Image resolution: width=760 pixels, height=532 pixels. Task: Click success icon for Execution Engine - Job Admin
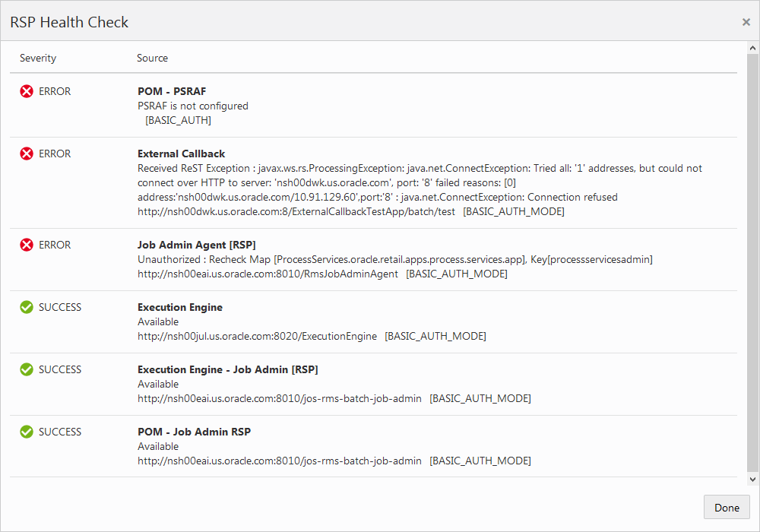tap(27, 369)
